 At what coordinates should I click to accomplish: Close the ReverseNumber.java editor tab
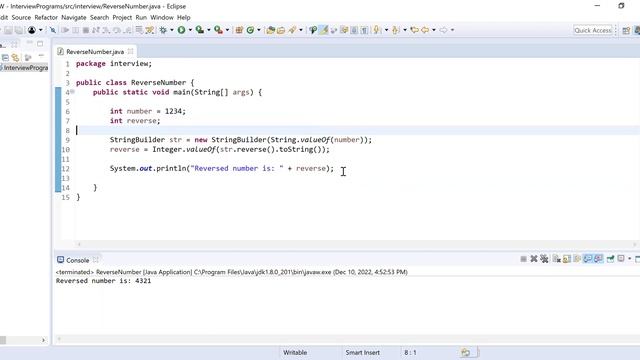[x=131, y=51]
